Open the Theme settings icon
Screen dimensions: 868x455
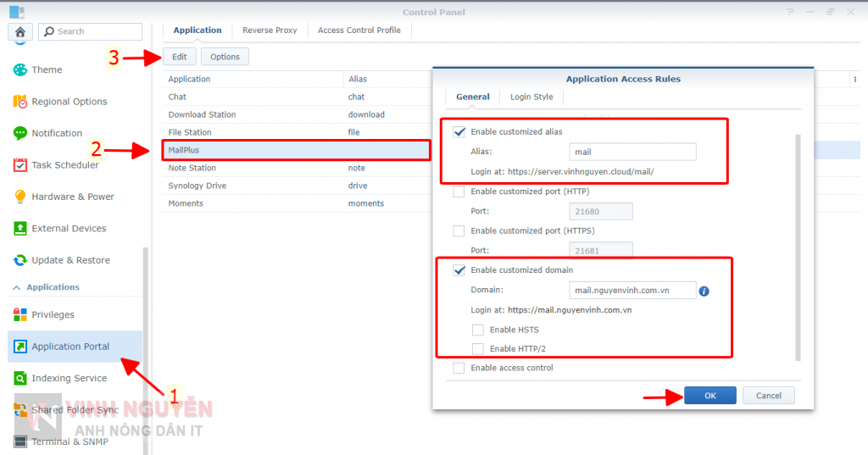(20, 69)
